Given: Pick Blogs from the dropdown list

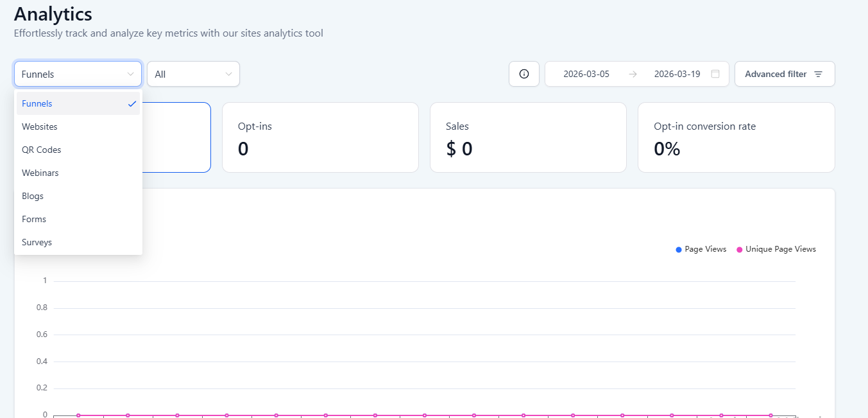Looking at the screenshot, I should [x=33, y=196].
